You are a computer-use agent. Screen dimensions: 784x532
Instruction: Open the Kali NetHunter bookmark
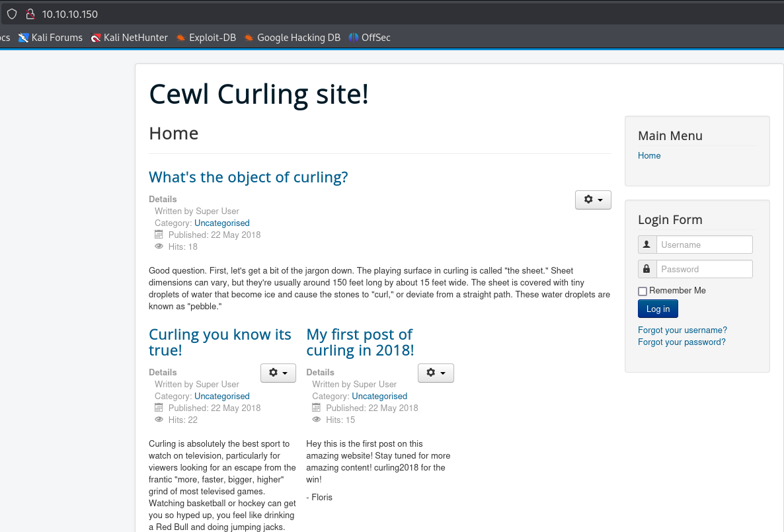click(x=130, y=38)
